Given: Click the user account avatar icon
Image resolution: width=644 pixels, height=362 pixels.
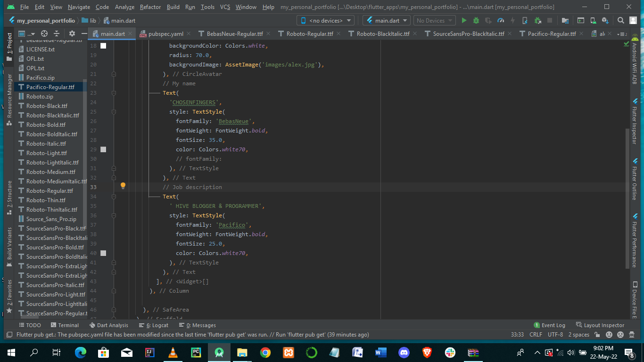Looking at the screenshot, I should coord(633,21).
